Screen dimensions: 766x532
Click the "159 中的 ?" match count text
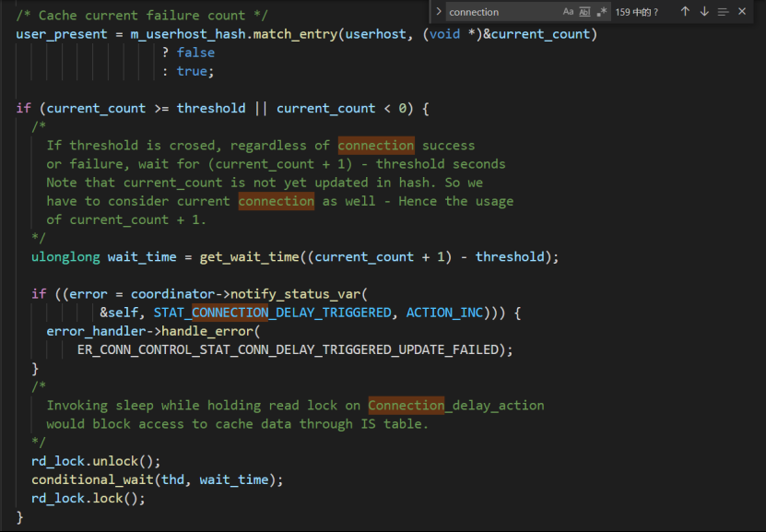637,12
